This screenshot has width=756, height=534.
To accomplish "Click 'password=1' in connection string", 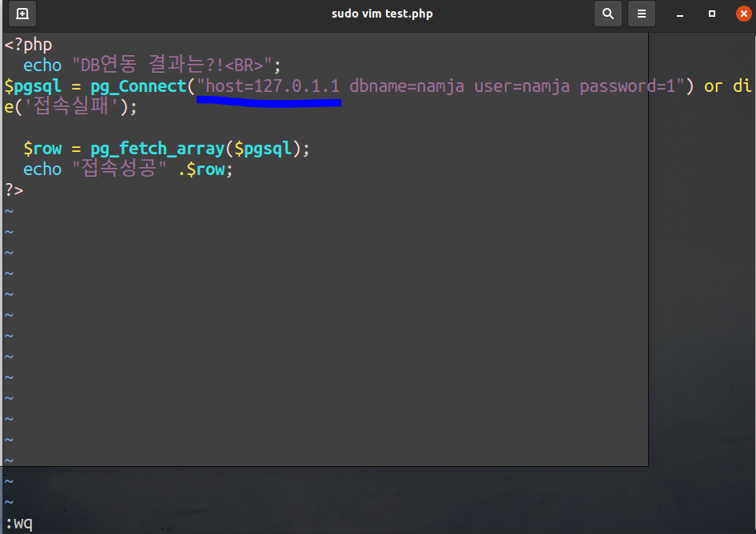I will coord(627,87).
